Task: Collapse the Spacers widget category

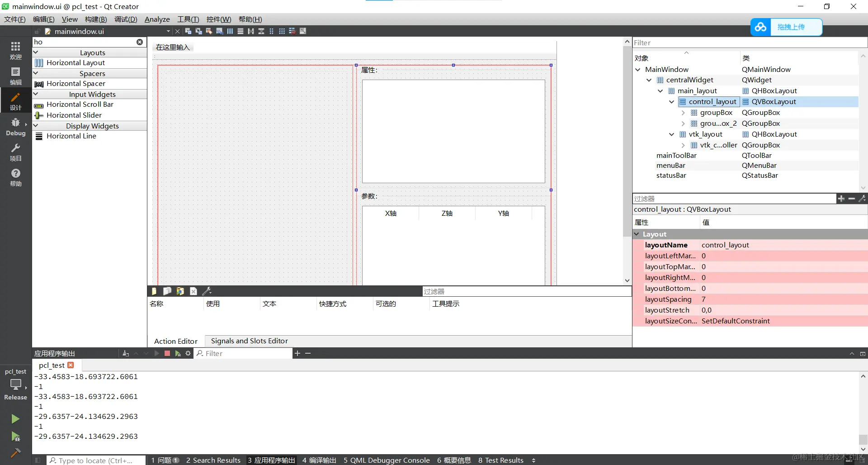Action: pos(36,73)
